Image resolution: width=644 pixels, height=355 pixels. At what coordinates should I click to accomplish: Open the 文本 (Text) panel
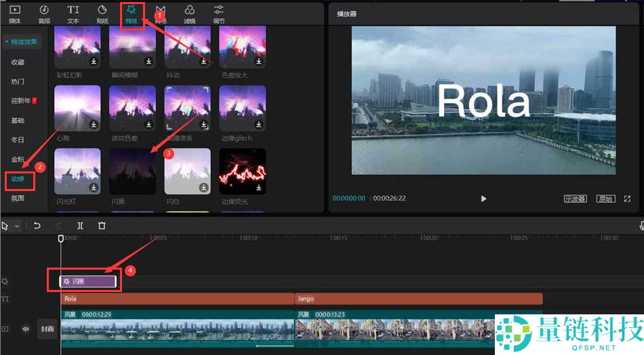click(73, 14)
